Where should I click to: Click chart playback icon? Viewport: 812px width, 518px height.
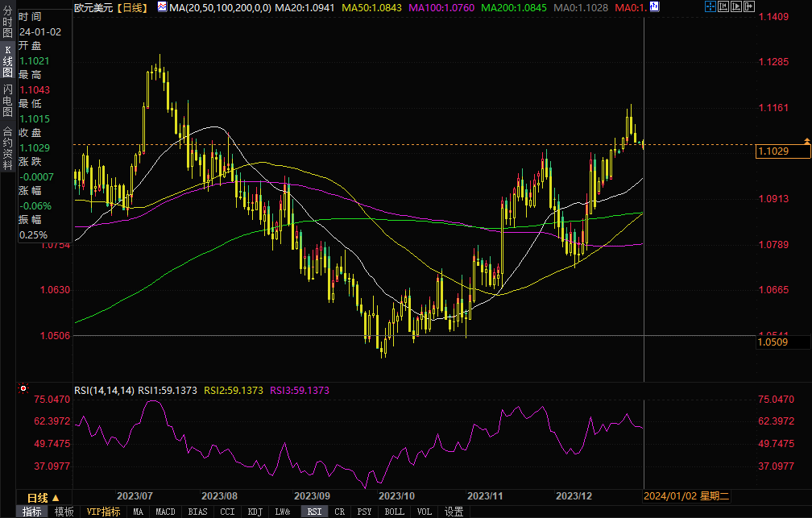click(736, 6)
